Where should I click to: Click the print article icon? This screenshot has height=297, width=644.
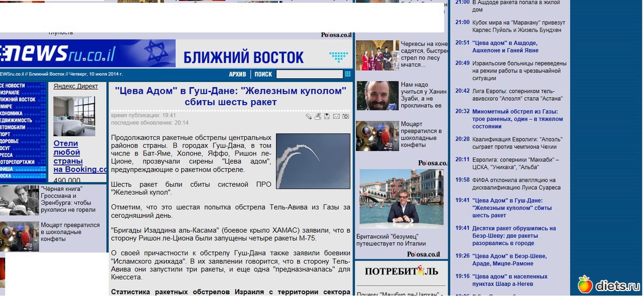click(318, 116)
